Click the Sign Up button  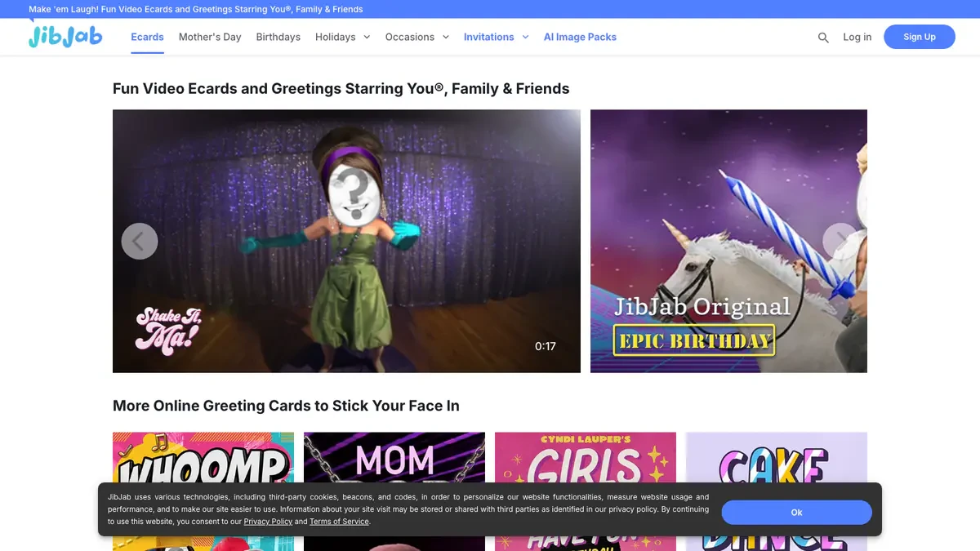[920, 37]
